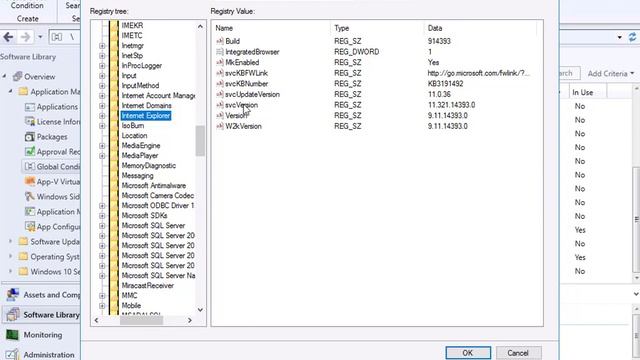Image resolution: width=640 pixels, height=360 pixels.
Task: Click the Overview node icon
Action: pyautogui.click(x=17, y=76)
